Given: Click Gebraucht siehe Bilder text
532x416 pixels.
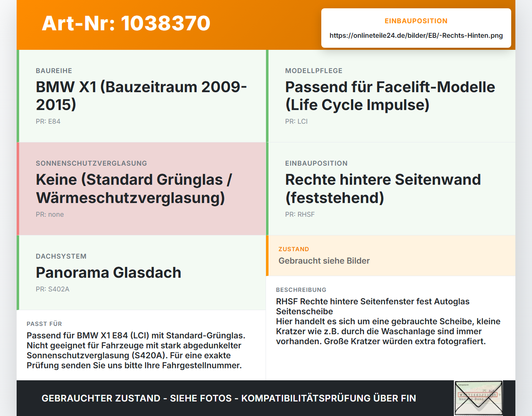Looking at the screenshot, I should [324, 261].
